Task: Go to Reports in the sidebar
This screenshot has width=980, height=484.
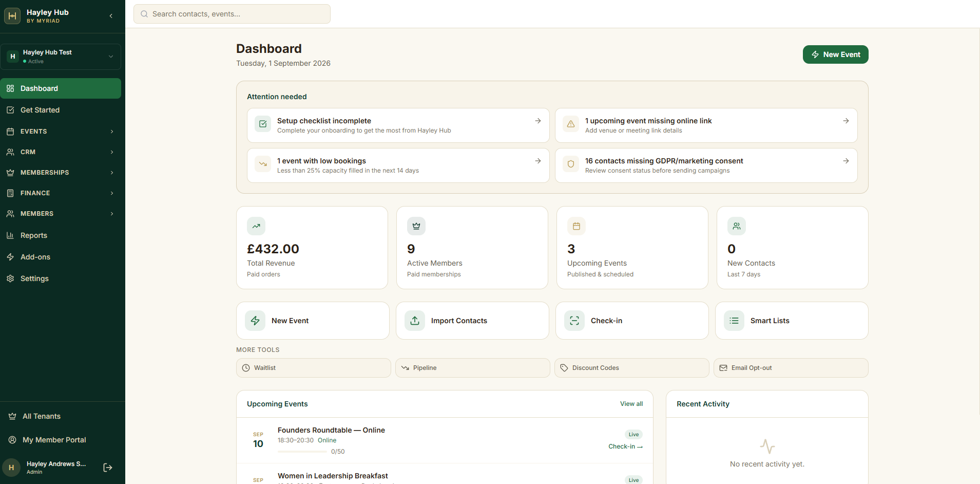Action: pos(61,235)
